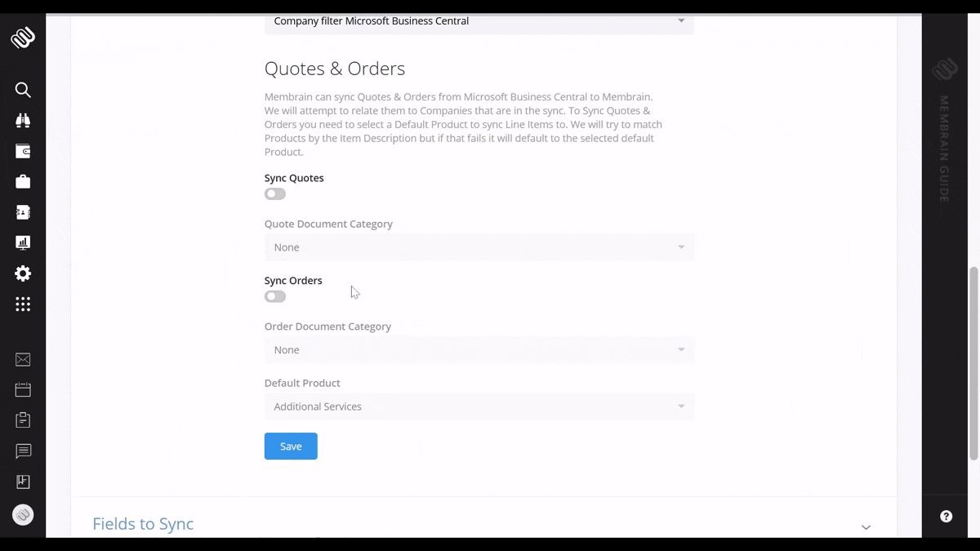
Task: Open the Default Product dropdown
Action: [479, 407]
